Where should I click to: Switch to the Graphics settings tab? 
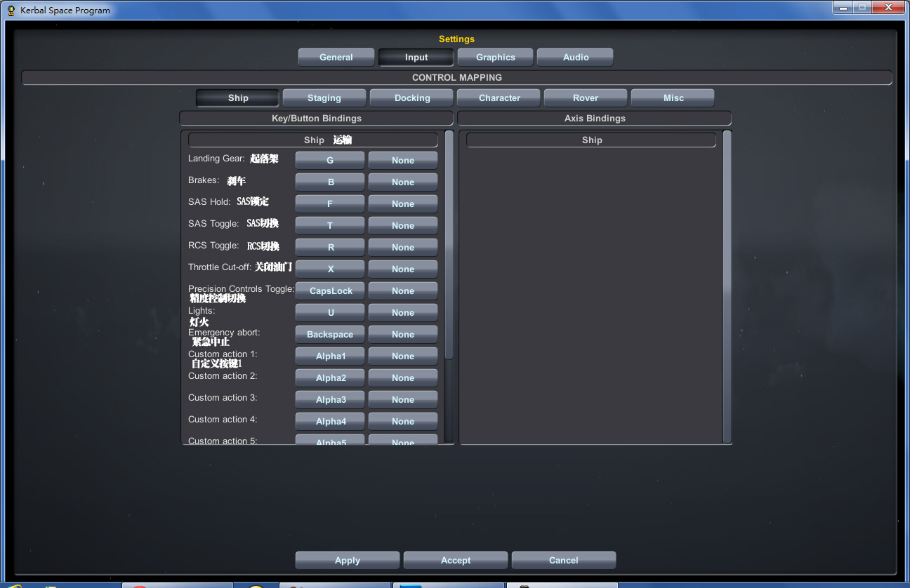496,58
